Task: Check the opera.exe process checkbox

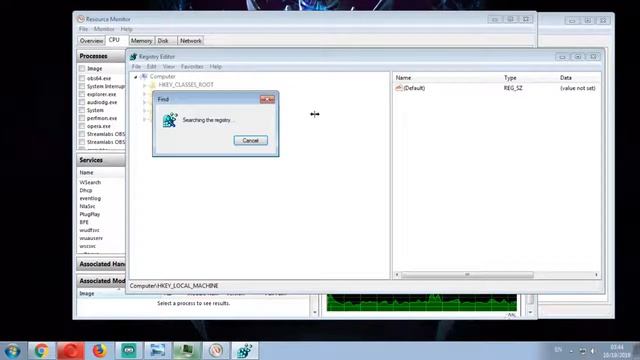Action: pyautogui.click(x=82, y=126)
